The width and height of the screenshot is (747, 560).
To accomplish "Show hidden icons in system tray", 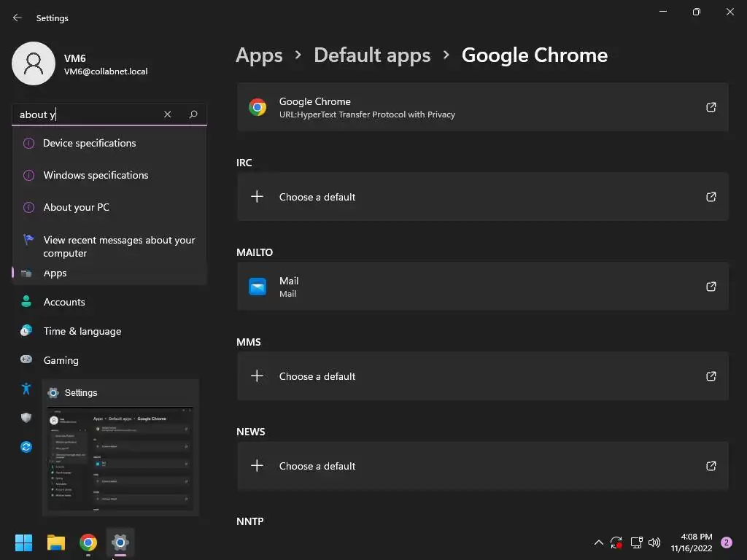I will (x=599, y=542).
